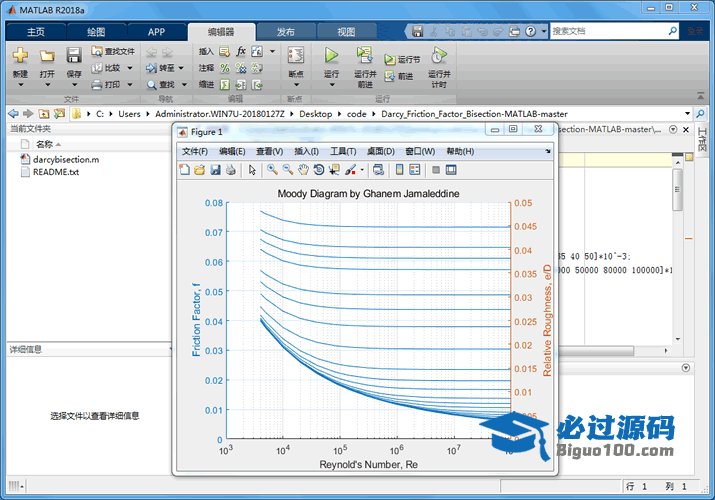
Task: Click Run and Time (运行并计时)
Action: click(439, 67)
